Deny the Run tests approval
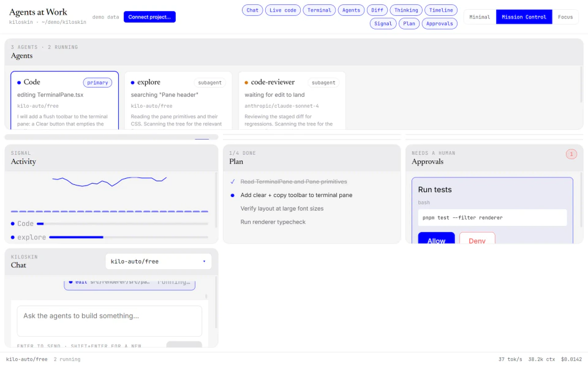Image resolution: width=588 pixels, height=366 pixels. tap(477, 238)
